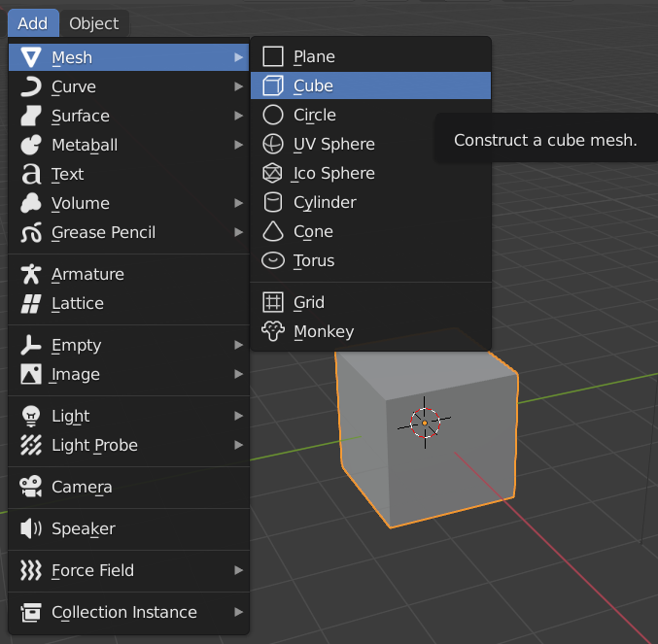Click the Cone icon
Image resolution: width=658 pixels, height=644 pixels.
pyautogui.click(x=273, y=231)
